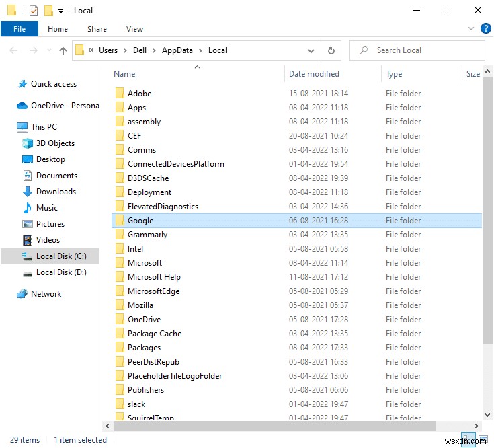Open the File ribbon tab
This screenshot has width=494, height=448.
click(x=19, y=29)
